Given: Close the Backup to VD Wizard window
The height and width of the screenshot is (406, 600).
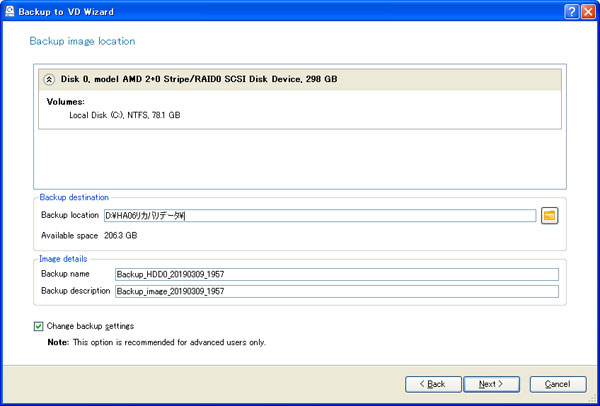Looking at the screenshot, I should [x=588, y=9].
